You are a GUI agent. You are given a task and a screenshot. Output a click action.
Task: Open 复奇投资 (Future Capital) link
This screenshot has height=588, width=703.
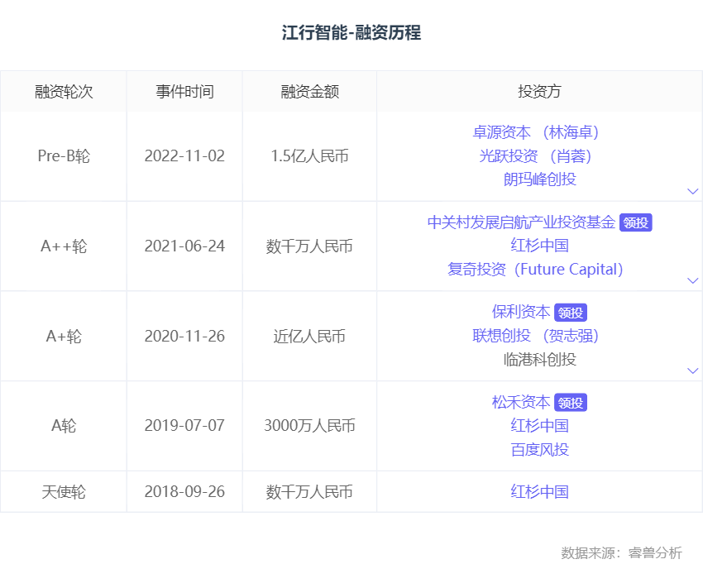[x=535, y=270]
